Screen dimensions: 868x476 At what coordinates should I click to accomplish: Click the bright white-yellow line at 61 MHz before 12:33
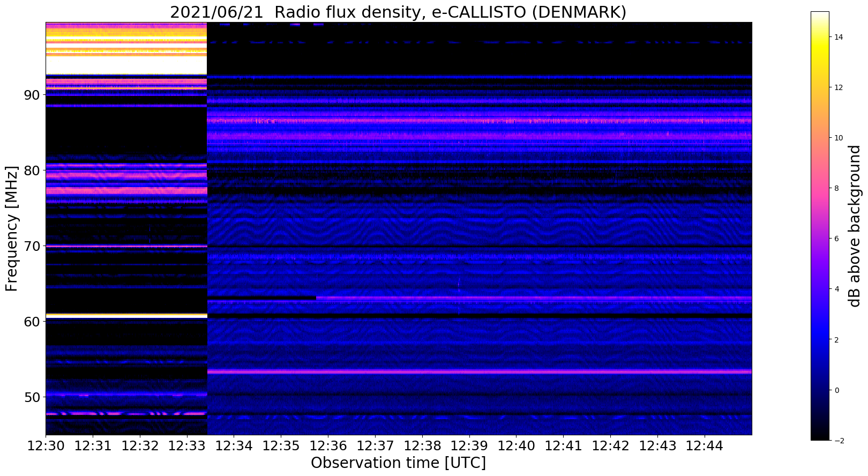[126, 316]
